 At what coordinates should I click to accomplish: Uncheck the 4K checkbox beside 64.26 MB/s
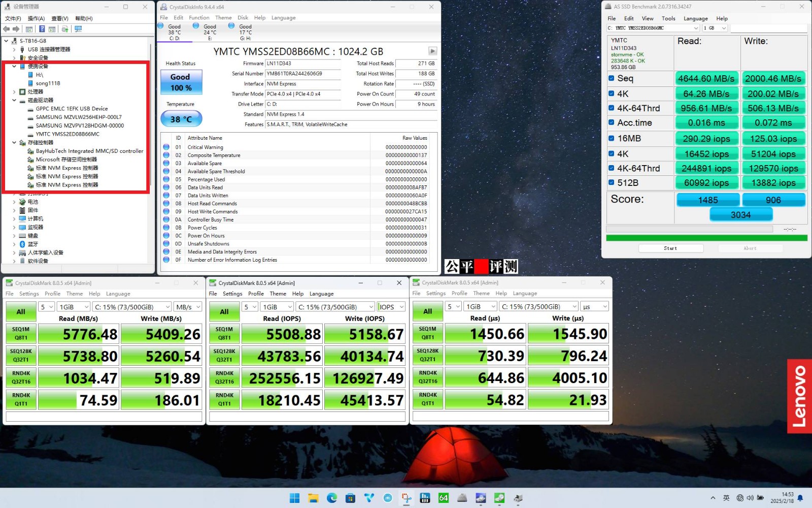tap(612, 93)
